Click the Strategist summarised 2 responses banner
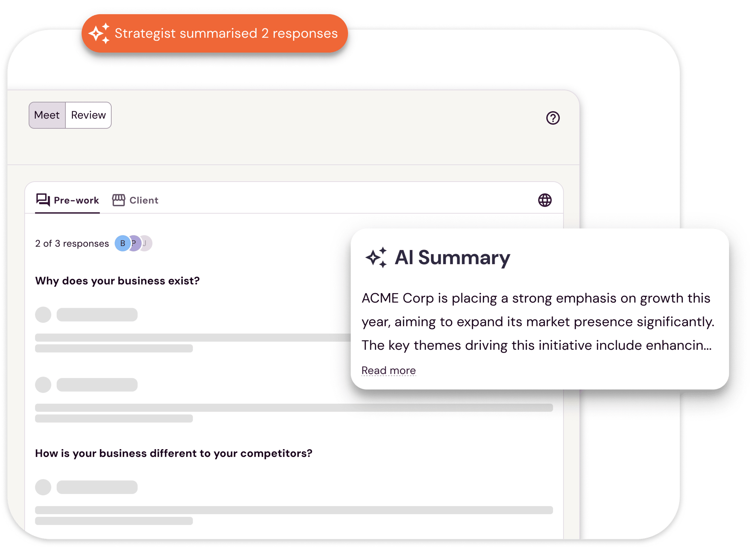This screenshot has width=752, height=560. click(x=226, y=33)
